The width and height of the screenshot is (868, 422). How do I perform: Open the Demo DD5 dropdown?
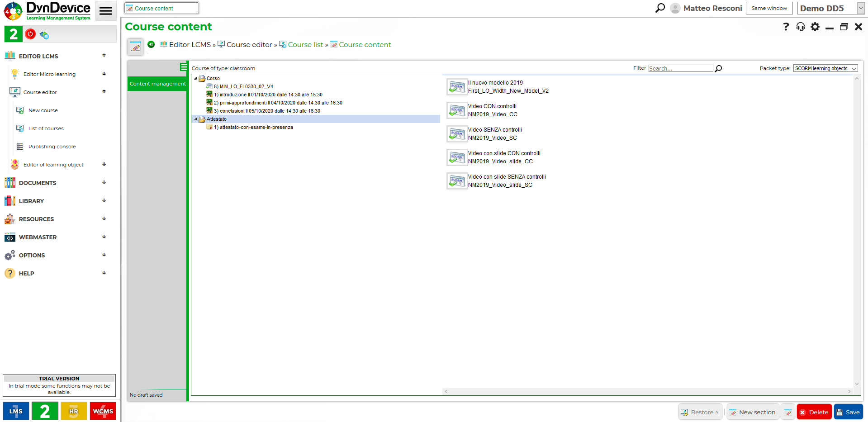coord(831,8)
